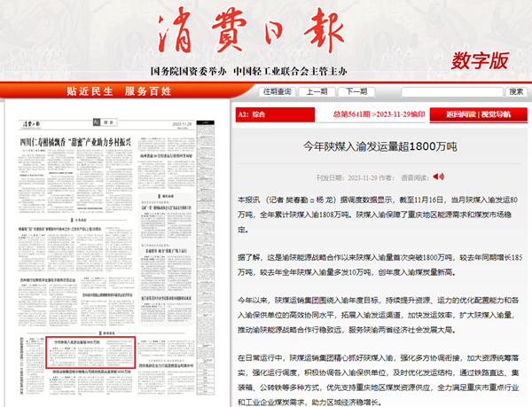Click the 贴近民生 服务百姓 slogan banner
This screenshot has height=407, width=532.
point(119,91)
